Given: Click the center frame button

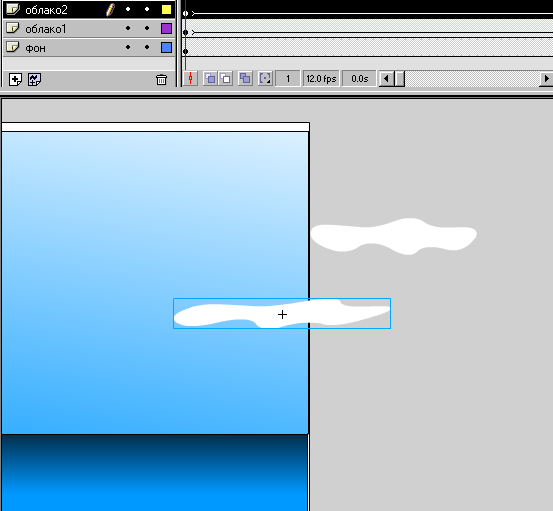Looking at the screenshot, I should (190, 78).
